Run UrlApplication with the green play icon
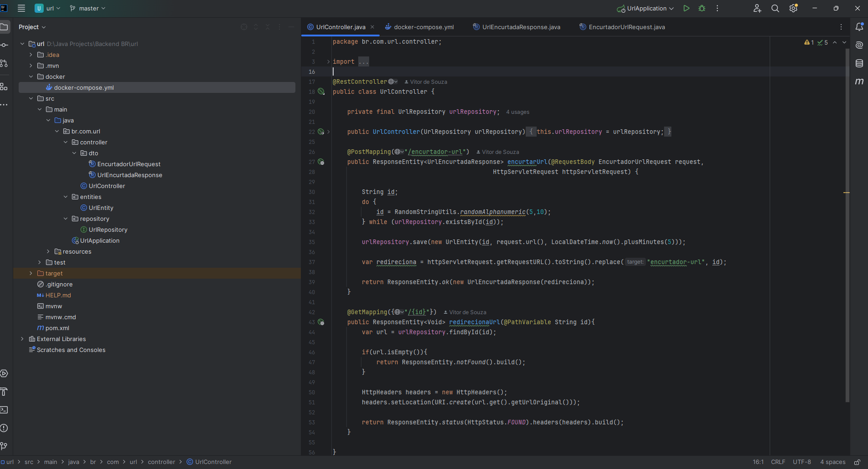This screenshot has width=868, height=469. tap(686, 8)
